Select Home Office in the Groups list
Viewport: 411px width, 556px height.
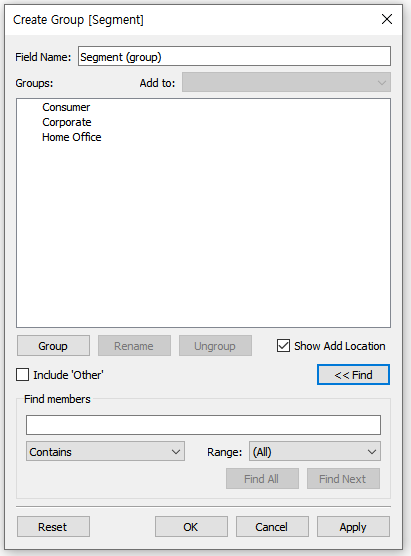[72, 137]
